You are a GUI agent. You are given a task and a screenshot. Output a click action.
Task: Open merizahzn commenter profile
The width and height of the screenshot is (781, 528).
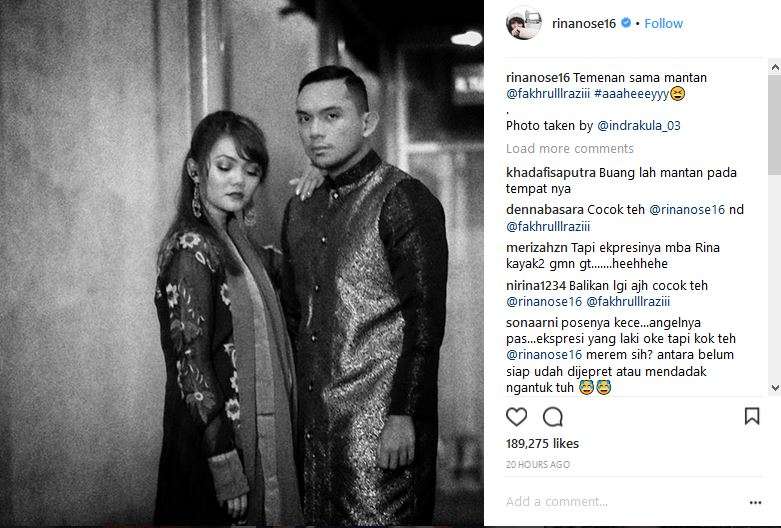point(537,248)
